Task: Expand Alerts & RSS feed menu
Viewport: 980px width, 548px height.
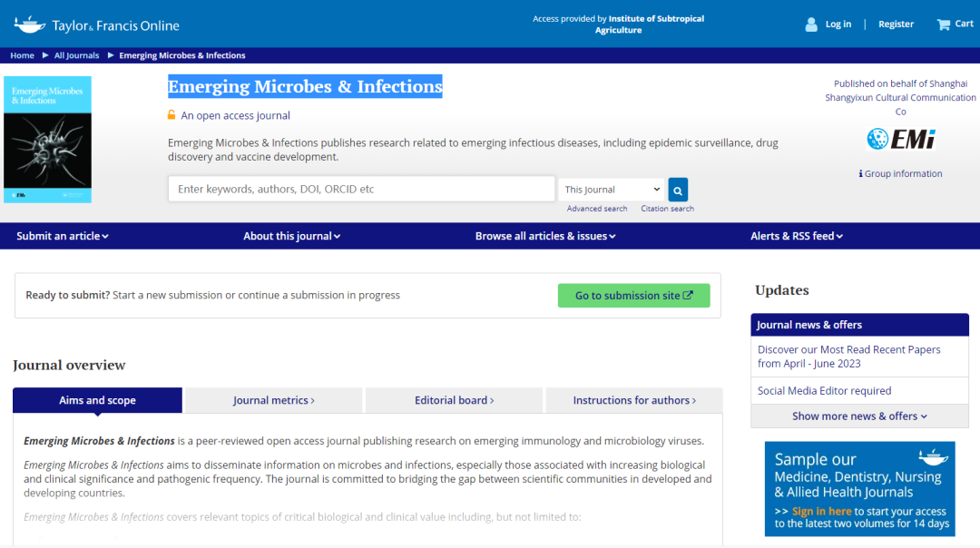Action: (797, 236)
